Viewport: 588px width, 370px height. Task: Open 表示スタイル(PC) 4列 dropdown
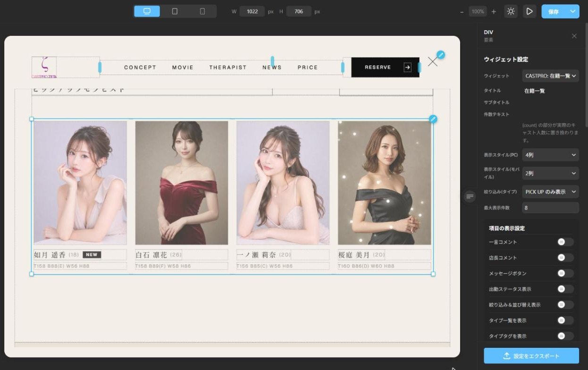click(x=550, y=155)
